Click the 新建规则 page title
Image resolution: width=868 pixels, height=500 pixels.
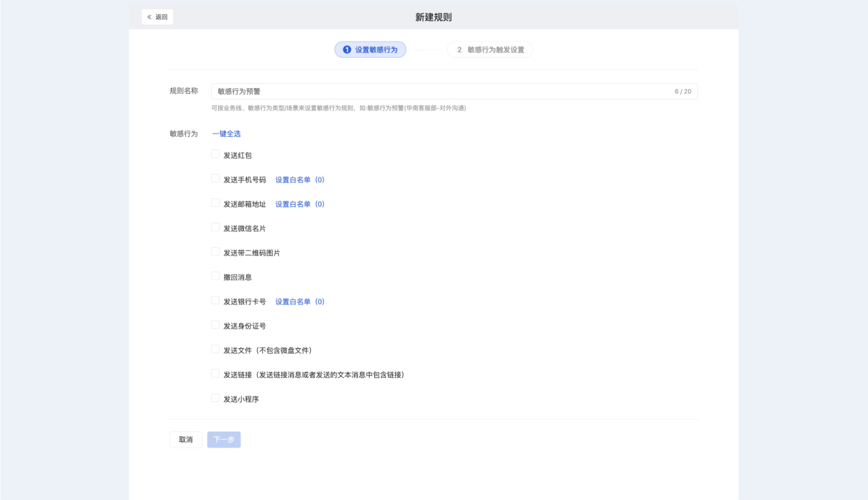[x=434, y=17]
